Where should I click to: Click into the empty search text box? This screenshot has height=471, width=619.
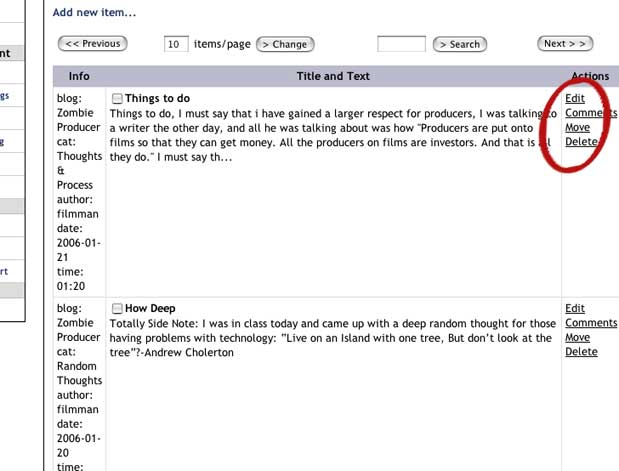tap(401, 44)
